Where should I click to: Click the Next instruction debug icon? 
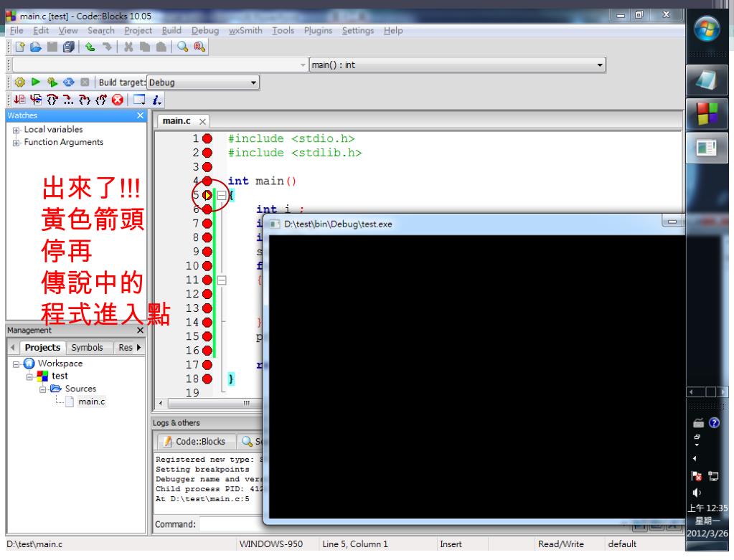tap(68, 100)
